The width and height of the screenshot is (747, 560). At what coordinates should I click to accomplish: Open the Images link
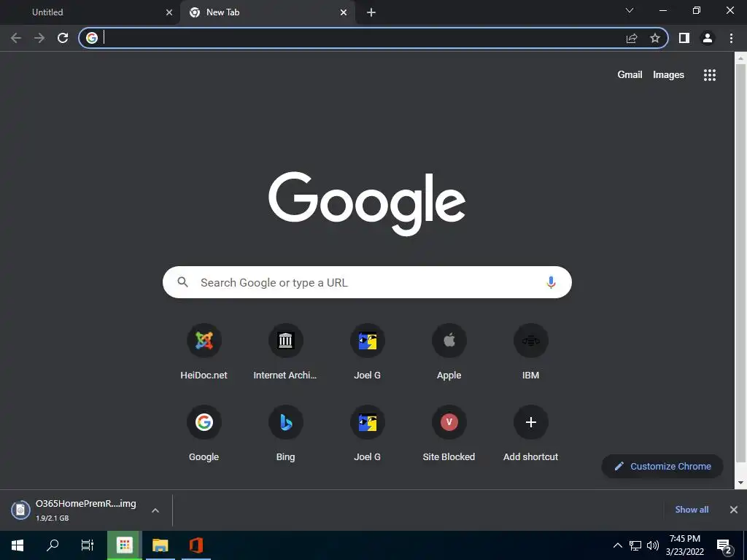point(668,75)
